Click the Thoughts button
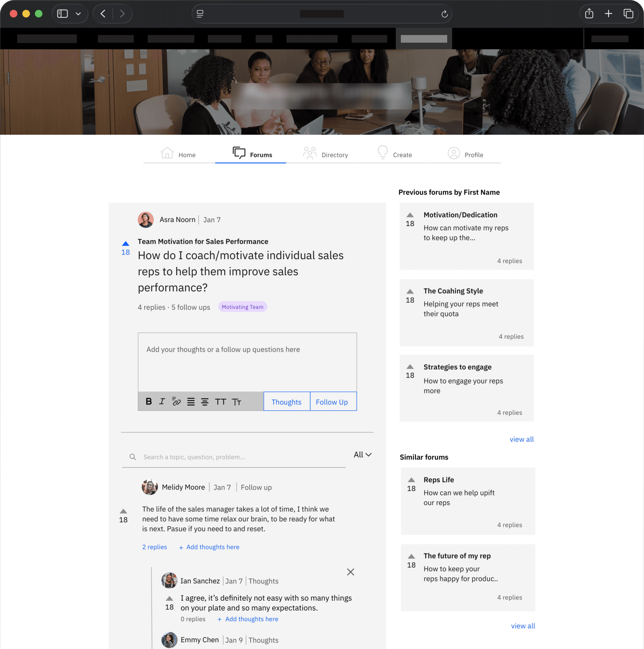Image resolution: width=644 pixels, height=649 pixels. [287, 401]
